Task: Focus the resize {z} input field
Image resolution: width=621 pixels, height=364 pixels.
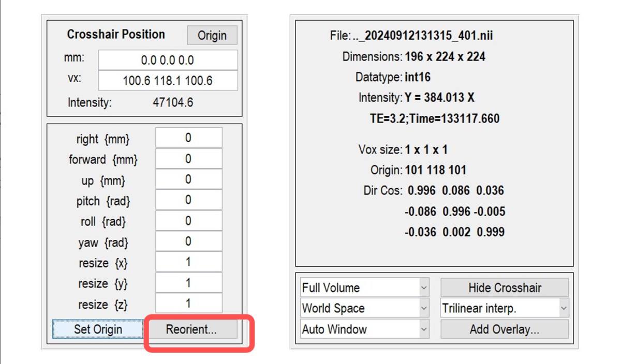Action: [188, 304]
